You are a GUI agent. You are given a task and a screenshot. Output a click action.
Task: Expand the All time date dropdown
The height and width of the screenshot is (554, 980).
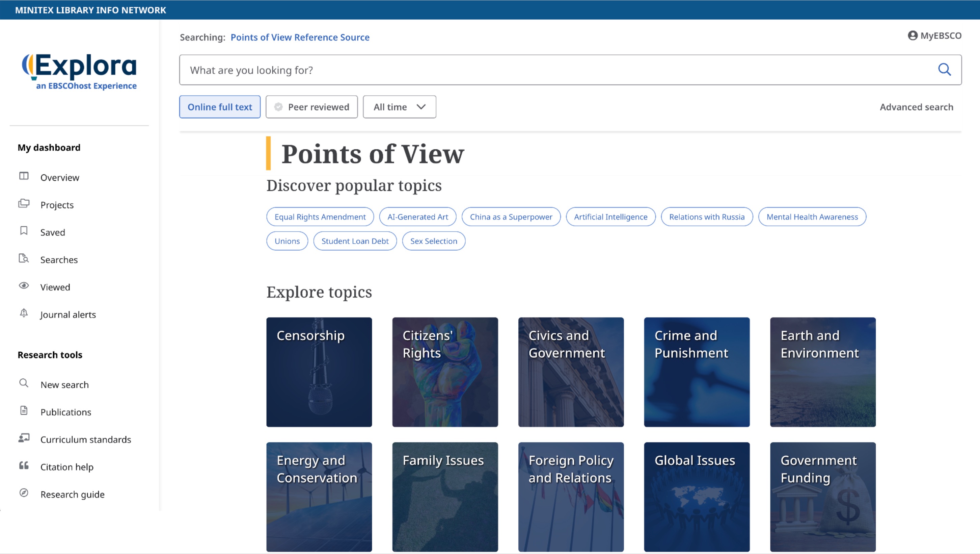[x=399, y=107]
